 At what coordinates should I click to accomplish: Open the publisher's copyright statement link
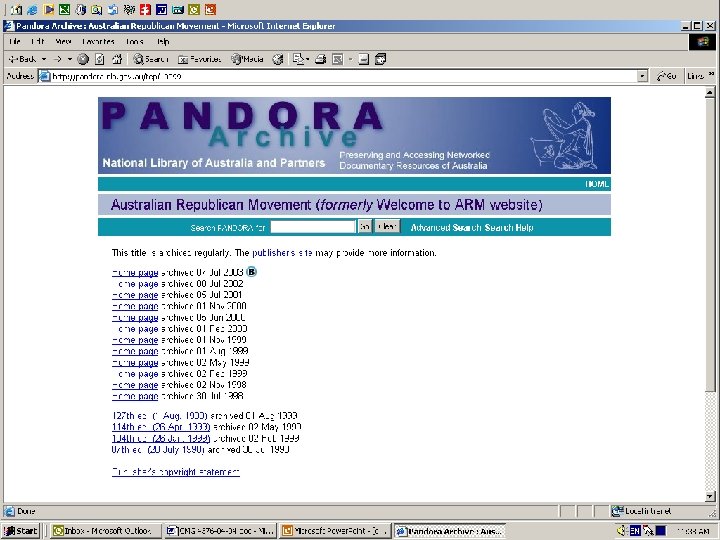(x=176, y=472)
